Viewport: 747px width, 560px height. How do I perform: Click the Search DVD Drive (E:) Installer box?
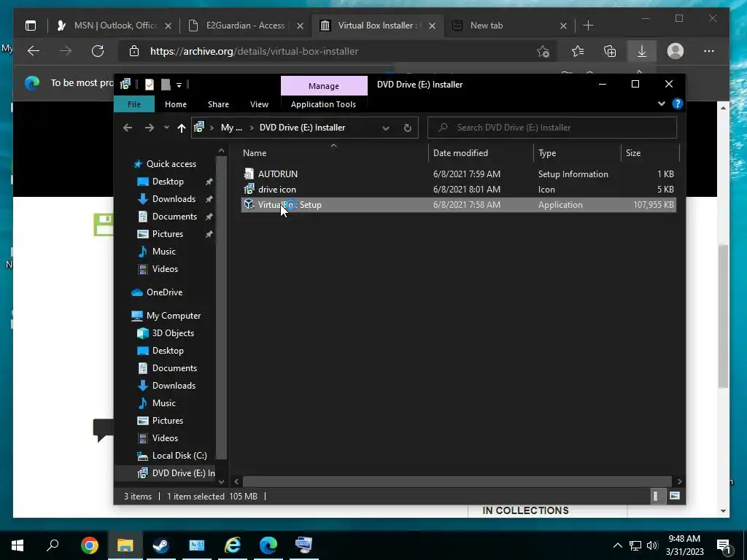click(552, 128)
